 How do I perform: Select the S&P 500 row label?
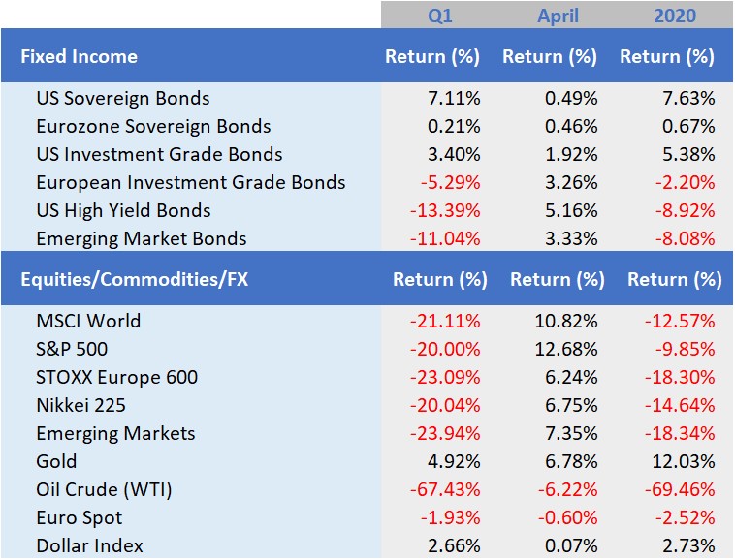(72, 349)
